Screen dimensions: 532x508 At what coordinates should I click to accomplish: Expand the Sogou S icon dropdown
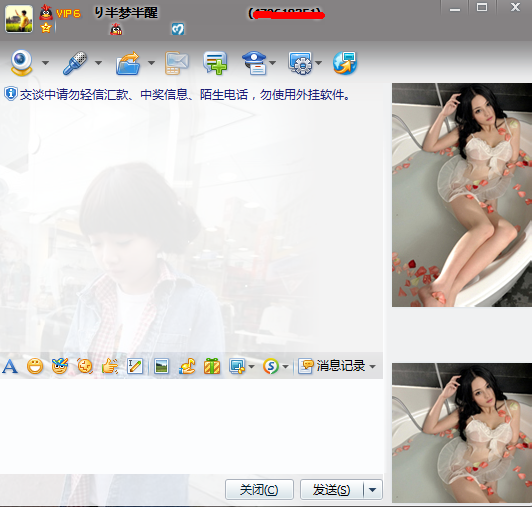pyautogui.click(x=285, y=366)
